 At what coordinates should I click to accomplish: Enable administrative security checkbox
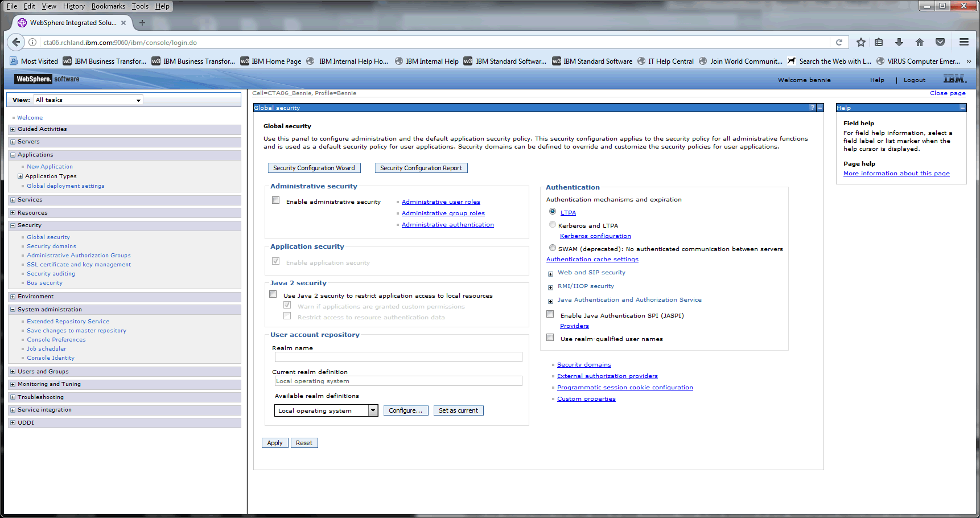tap(276, 200)
